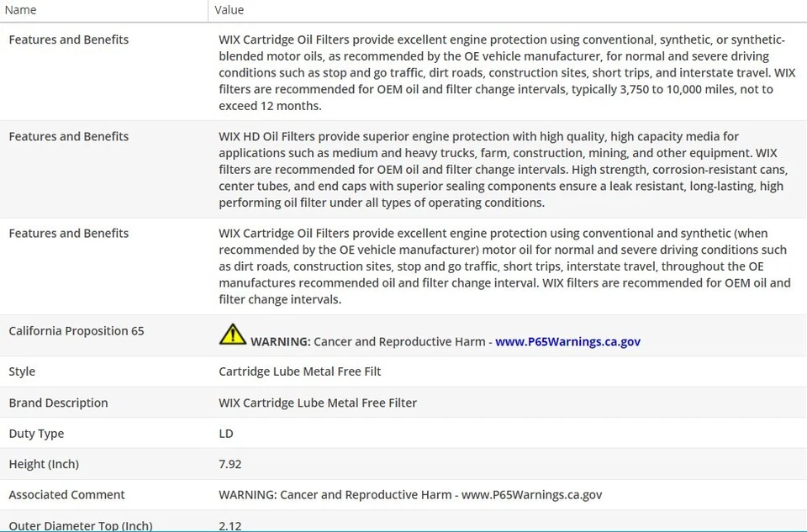Click the paragraph mentioning manufactures recommended oil interval
Image resolution: width=807 pixels, height=532 pixels.
click(504, 266)
